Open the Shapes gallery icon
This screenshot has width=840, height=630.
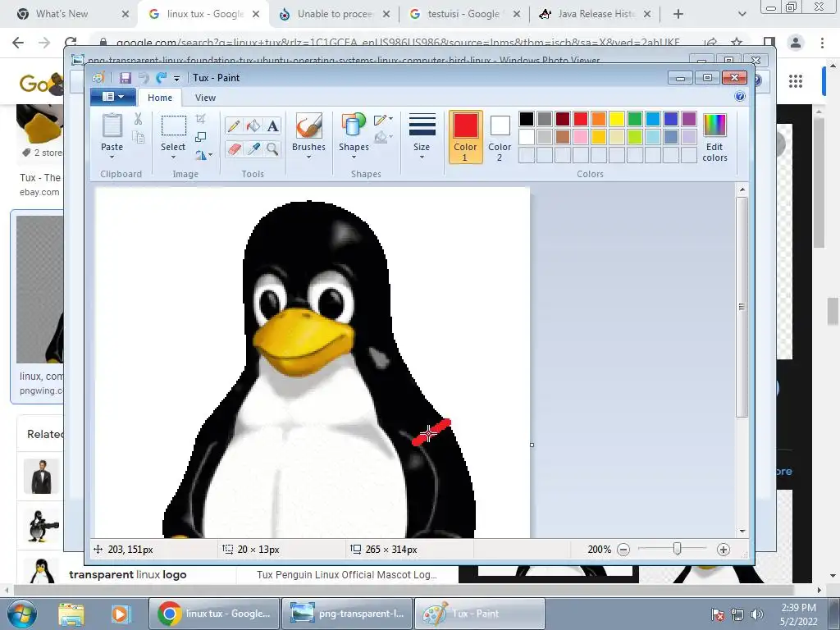[x=354, y=126]
